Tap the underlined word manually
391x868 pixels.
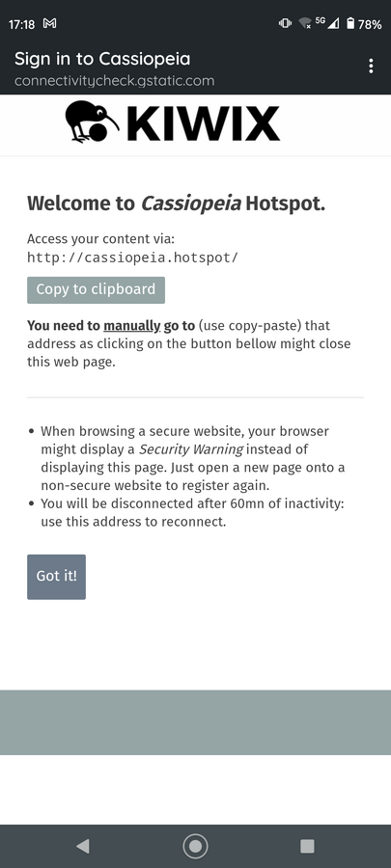click(x=132, y=326)
